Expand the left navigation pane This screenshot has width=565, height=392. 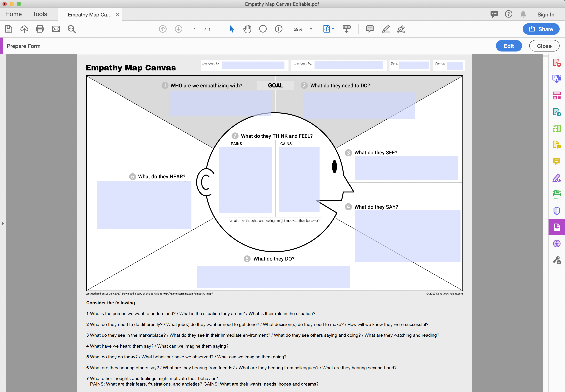pyautogui.click(x=3, y=223)
